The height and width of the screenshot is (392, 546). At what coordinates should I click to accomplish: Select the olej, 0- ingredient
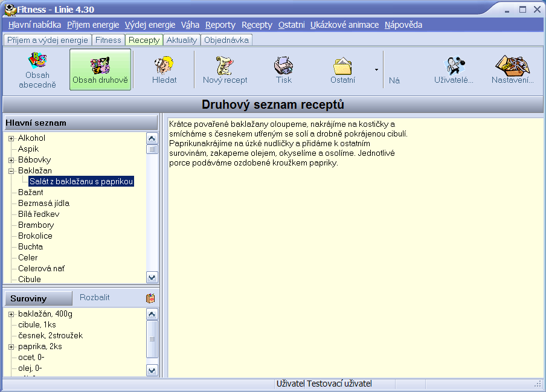[x=30, y=368]
